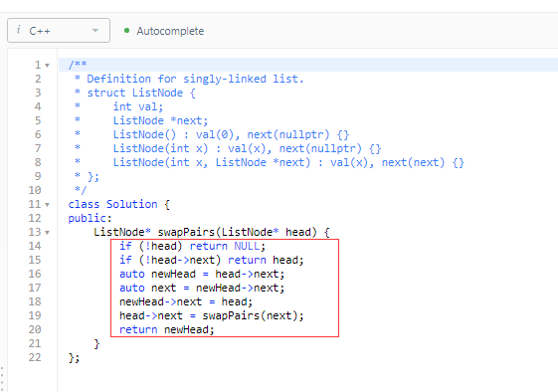558x392 pixels.
Task: Click the info icon beside C++
Action: 19,30
